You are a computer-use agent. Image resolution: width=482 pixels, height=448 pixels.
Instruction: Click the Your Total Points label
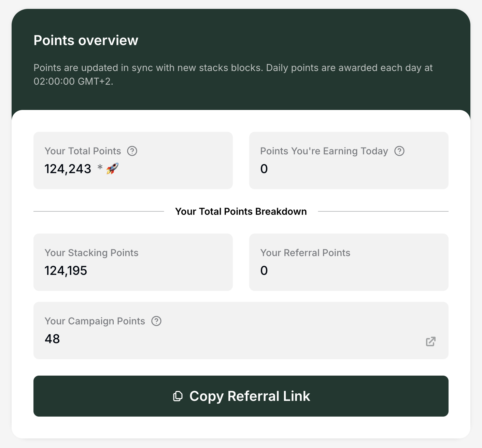[x=83, y=151]
